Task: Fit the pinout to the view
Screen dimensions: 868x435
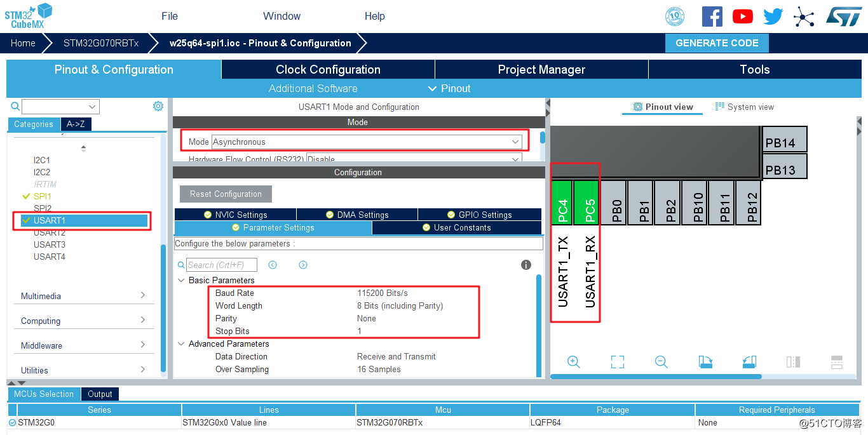Action: pyautogui.click(x=618, y=362)
